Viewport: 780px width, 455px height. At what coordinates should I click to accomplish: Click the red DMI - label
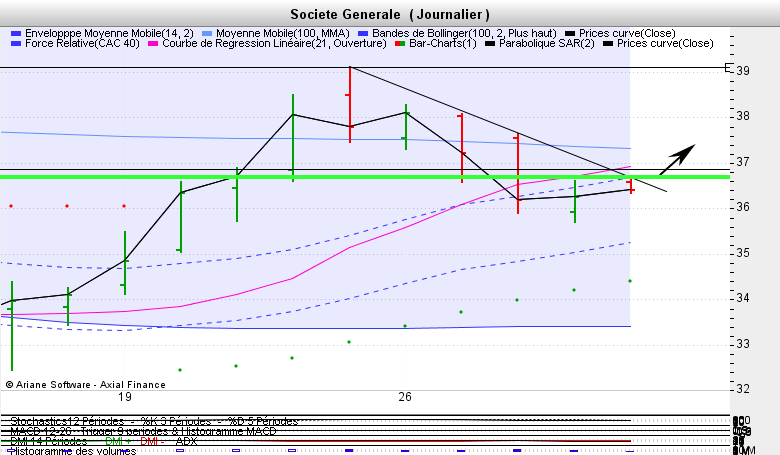(152, 441)
